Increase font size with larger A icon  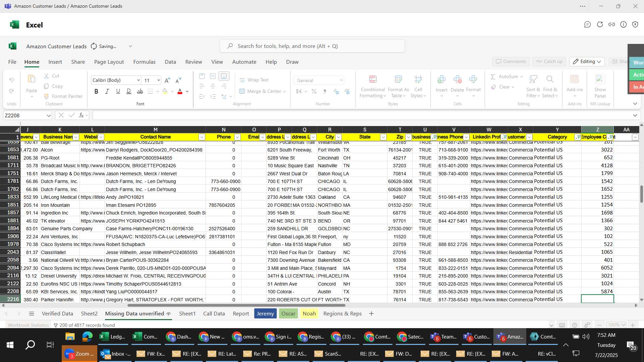[167, 80]
